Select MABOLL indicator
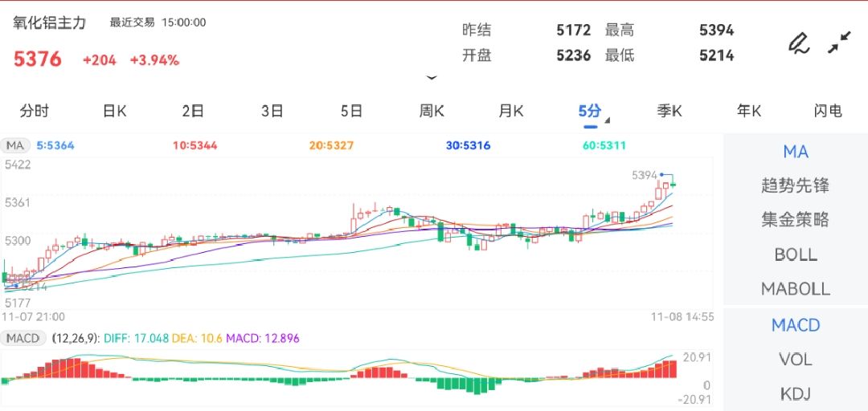The height and width of the screenshot is (411, 868). tap(796, 289)
